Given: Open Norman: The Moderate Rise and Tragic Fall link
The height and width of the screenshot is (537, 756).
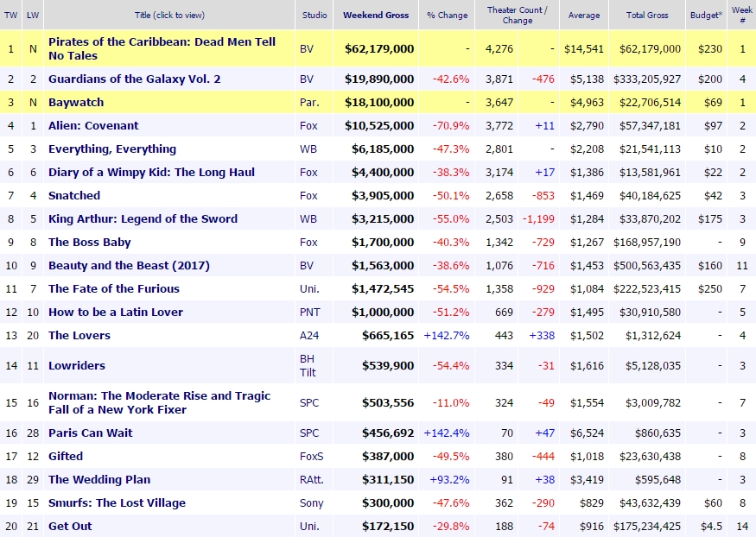Looking at the screenshot, I should [159, 402].
